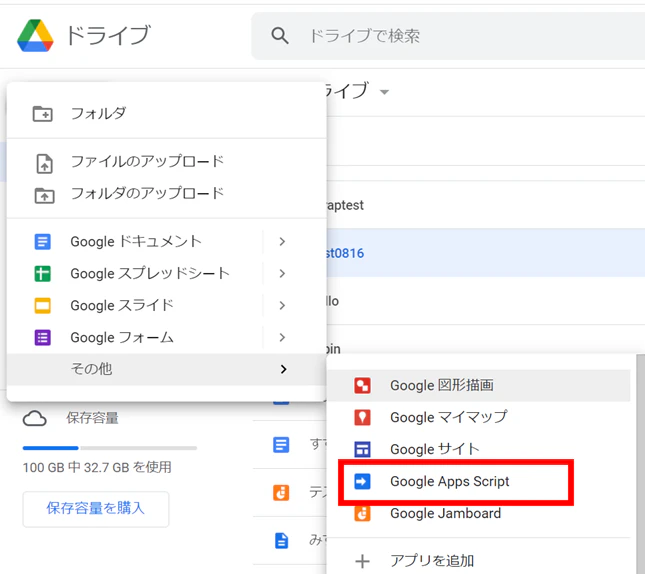Screen dimensions: 645x574
Task: Choose Google マイマップ from submenu
Action: (479, 418)
